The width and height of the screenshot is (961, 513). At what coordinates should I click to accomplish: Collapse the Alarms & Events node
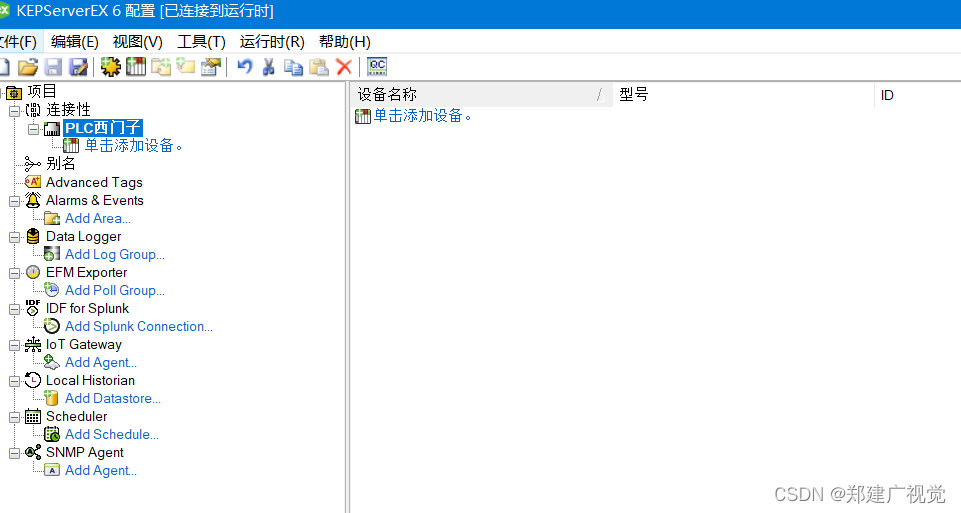click(15, 200)
